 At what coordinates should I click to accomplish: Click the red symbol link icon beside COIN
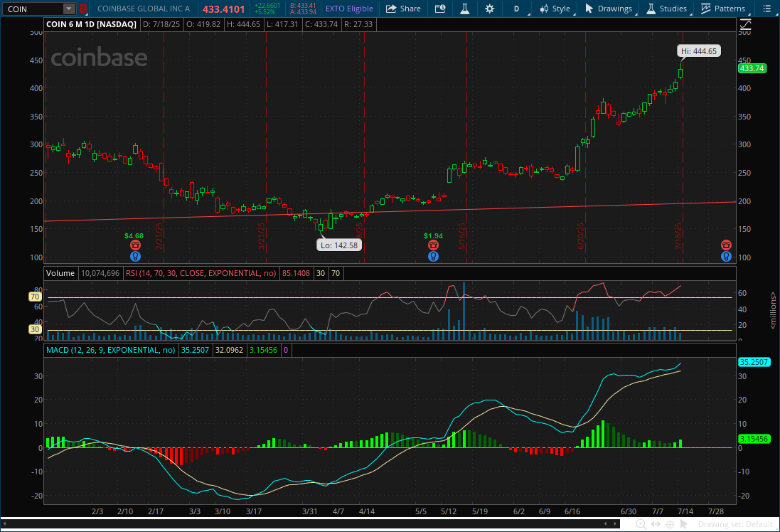pyautogui.click(x=83, y=9)
